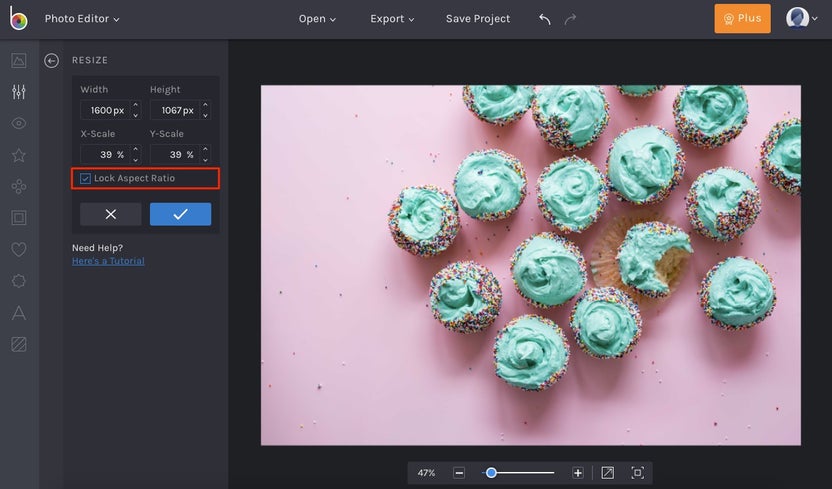Select the Text tool sidebar icon
The height and width of the screenshot is (489, 832).
[x=19, y=312]
